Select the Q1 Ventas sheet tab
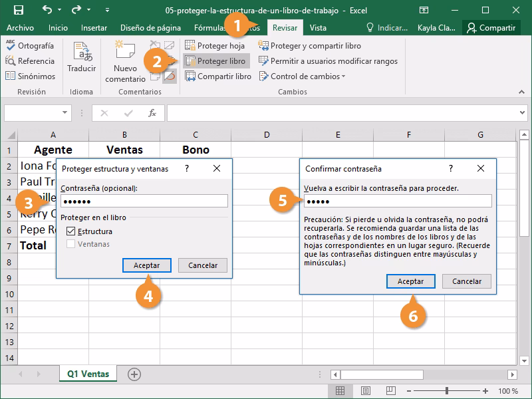The width and height of the screenshot is (532, 399). (x=88, y=374)
